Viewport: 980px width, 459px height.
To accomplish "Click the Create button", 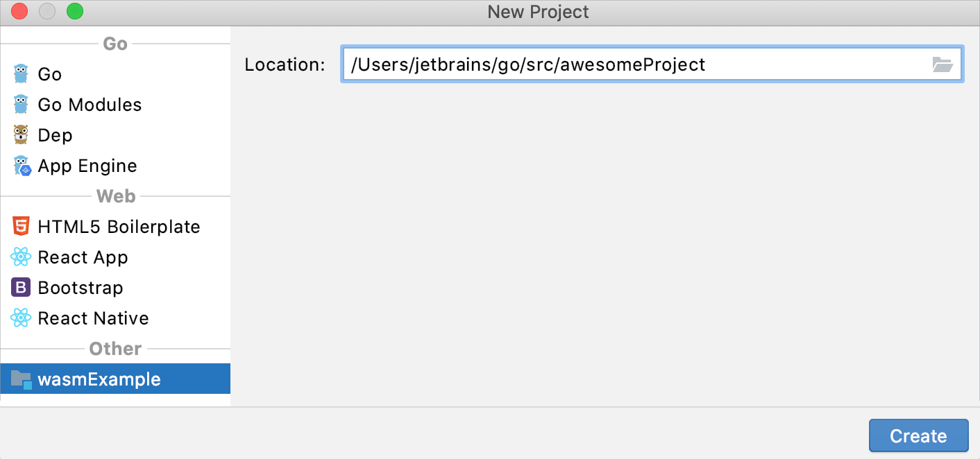I will tap(918, 435).
